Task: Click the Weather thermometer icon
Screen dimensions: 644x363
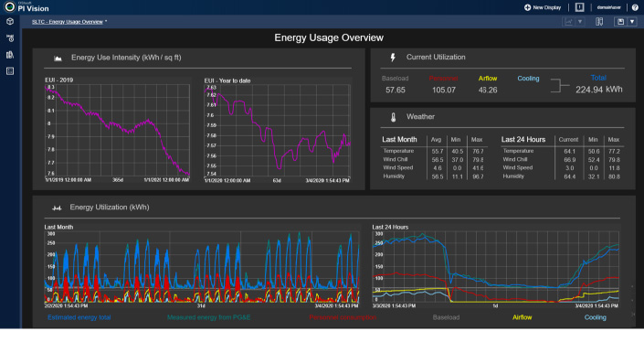Action: (393, 118)
